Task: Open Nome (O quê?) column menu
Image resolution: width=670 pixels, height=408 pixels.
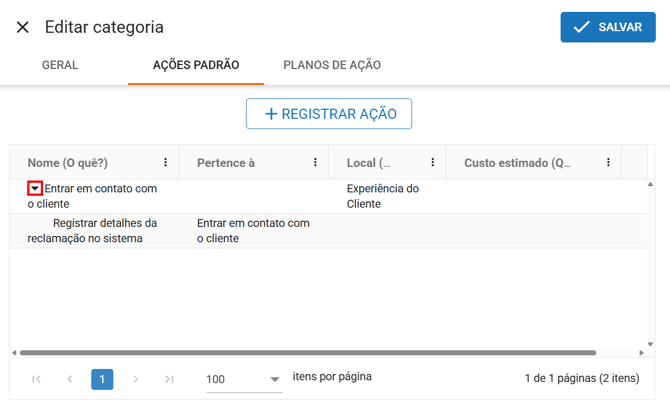Action: click(x=166, y=162)
